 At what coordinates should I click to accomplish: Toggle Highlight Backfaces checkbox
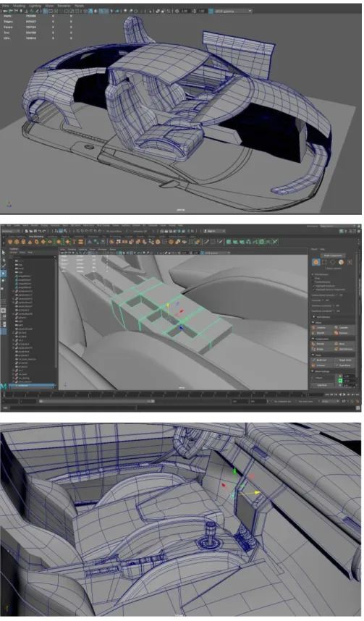(313, 286)
